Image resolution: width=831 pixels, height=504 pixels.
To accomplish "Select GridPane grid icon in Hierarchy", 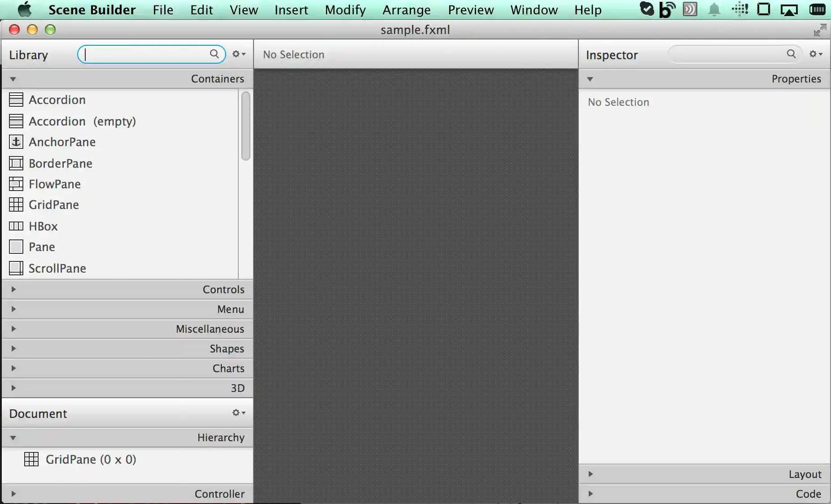I will pos(31,459).
